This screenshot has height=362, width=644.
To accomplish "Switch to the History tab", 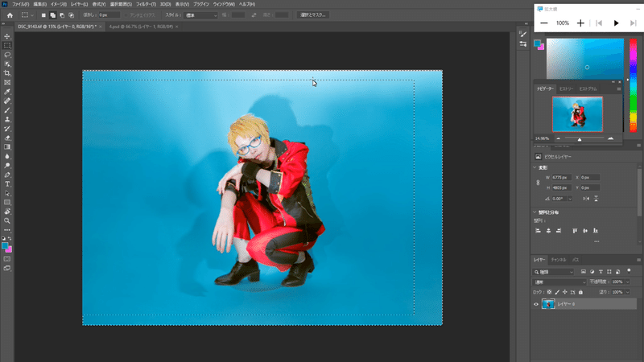I will pos(566,88).
